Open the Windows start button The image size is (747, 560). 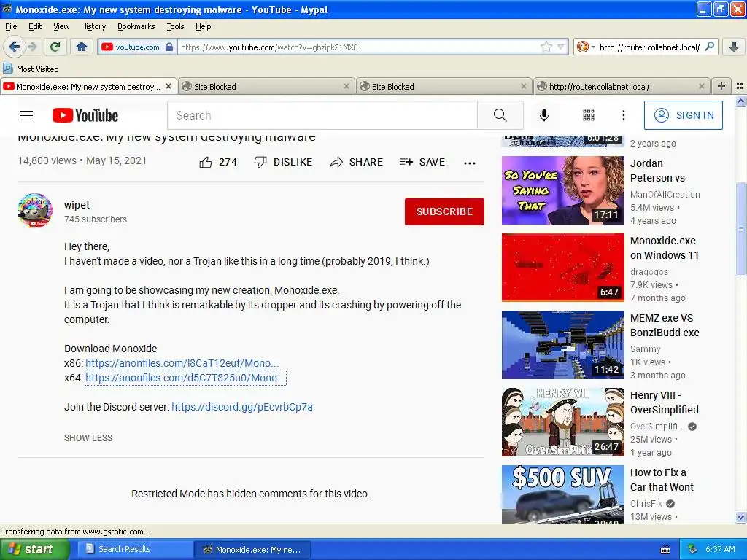click(34, 549)
